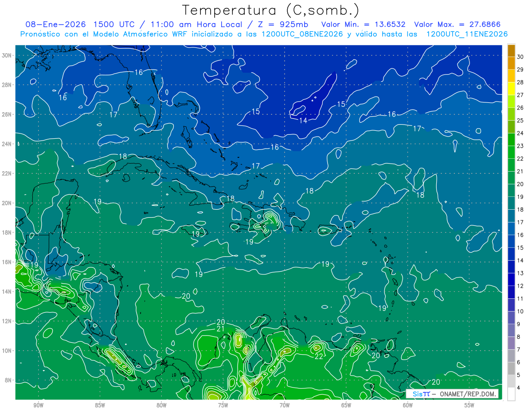
Task: Click the '12N' latitude axis label
Action: click(x=6, y=321)
